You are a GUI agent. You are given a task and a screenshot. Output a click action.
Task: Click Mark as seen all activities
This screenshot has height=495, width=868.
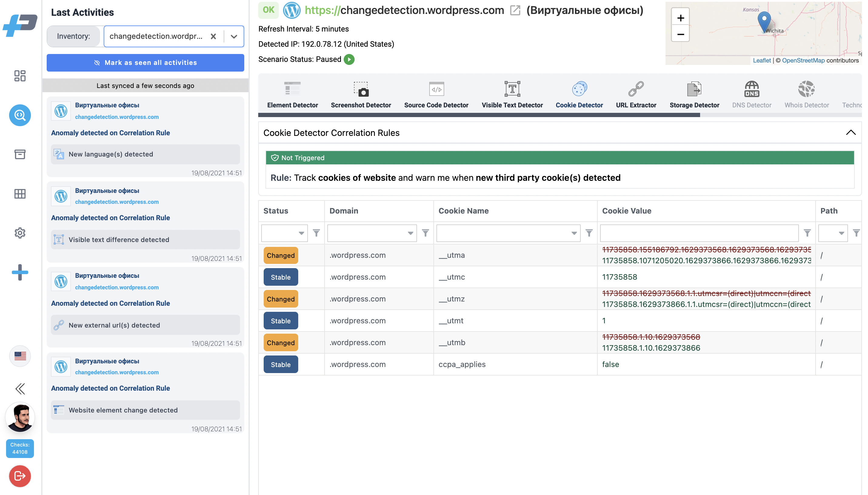tap(145, 62)
